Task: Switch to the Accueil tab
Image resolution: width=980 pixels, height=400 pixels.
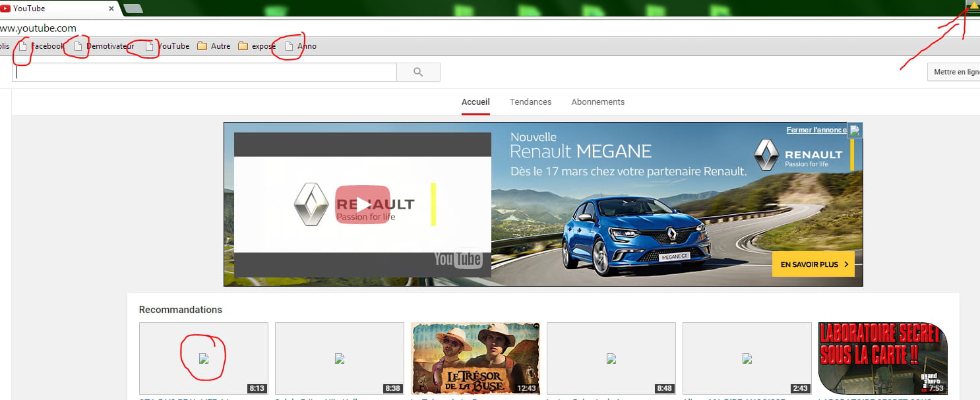Action: tap(475, 102)
